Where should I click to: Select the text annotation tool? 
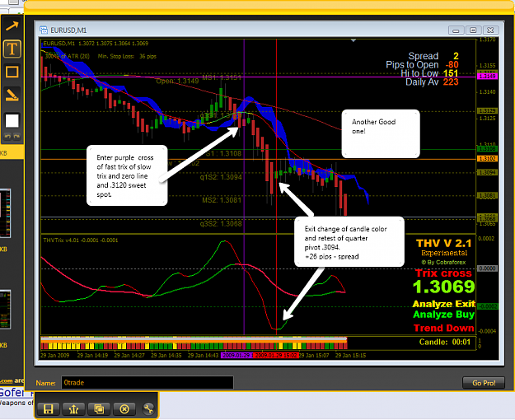pyautogui.click(x=12, y=49)
